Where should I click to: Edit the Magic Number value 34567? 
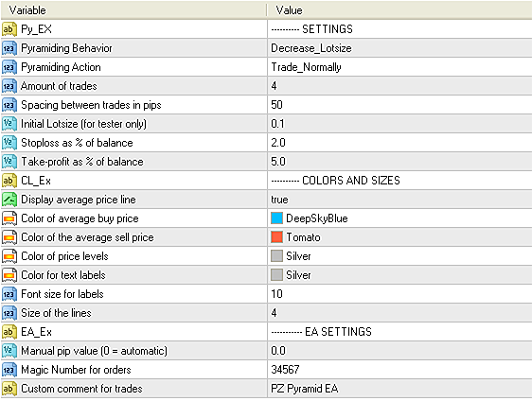point(399,370)
